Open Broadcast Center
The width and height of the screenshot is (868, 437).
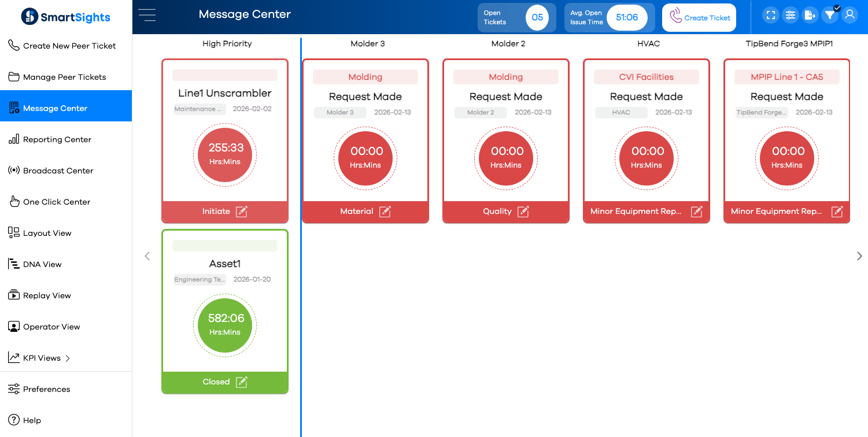click(66, 171)
